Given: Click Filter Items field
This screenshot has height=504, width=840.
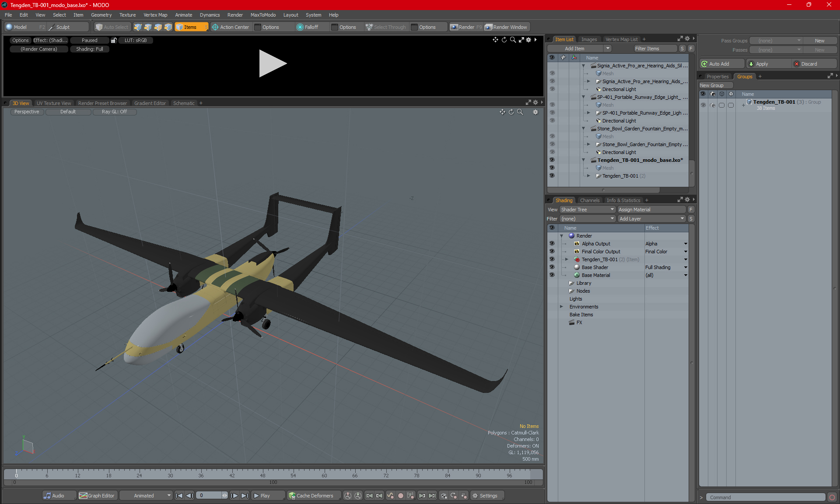Looking at the screenshot, I should point(655,49).
